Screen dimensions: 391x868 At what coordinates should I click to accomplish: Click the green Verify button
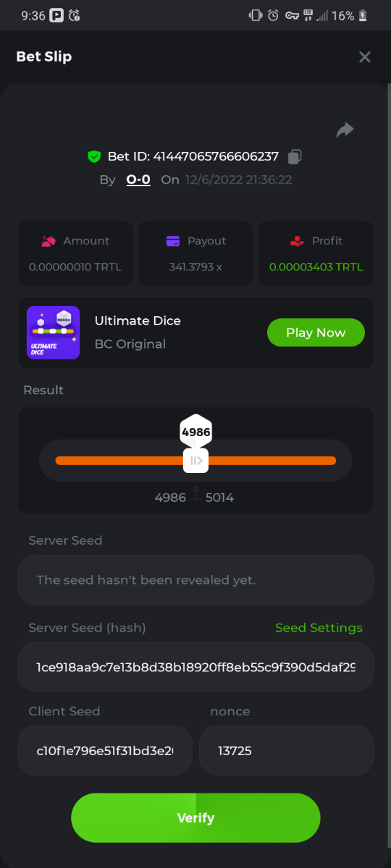pos(195,818)
